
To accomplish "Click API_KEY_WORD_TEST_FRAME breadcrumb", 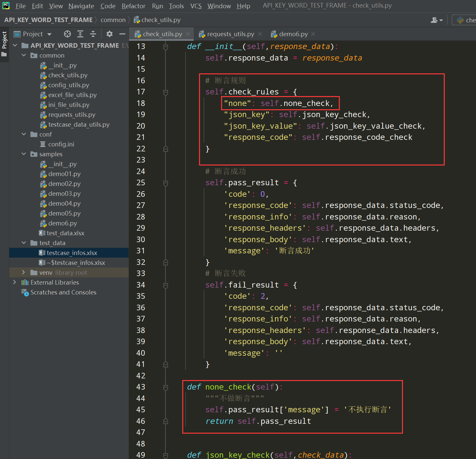I will point(48,20).
